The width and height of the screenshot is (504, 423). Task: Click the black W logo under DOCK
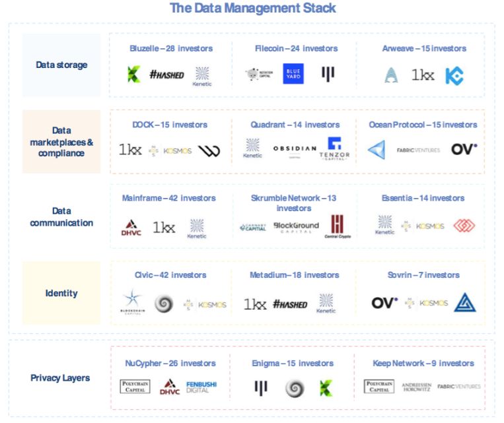tap(209, 150)
